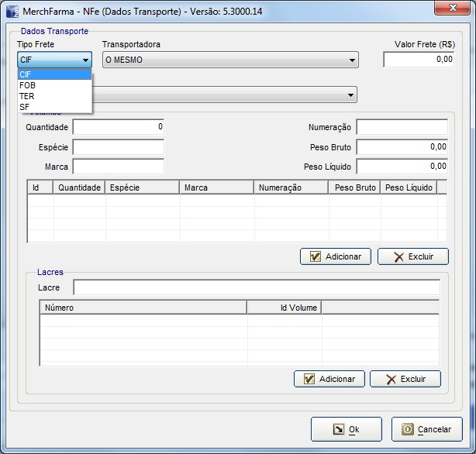
Task: Pick SF in the freight type dropdown
Action: pyautogui.click(x=26, y=107)
